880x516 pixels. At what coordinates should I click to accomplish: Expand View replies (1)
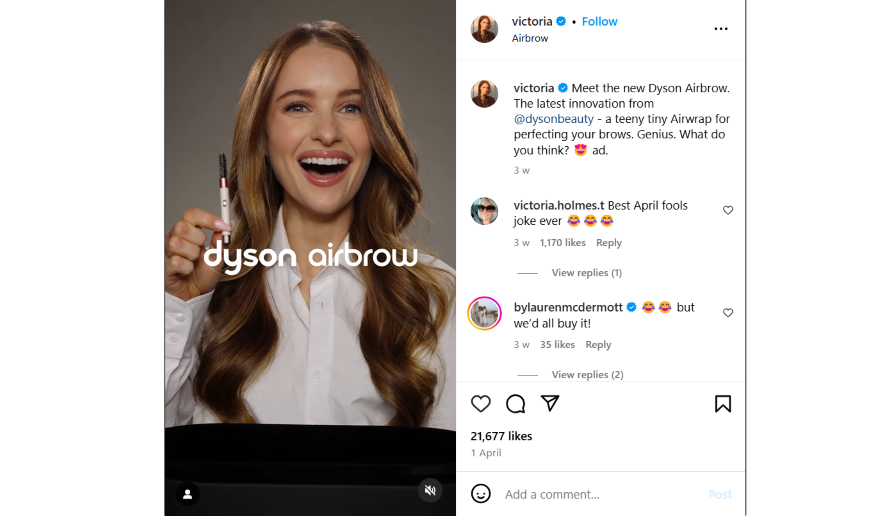pos(586,273)
